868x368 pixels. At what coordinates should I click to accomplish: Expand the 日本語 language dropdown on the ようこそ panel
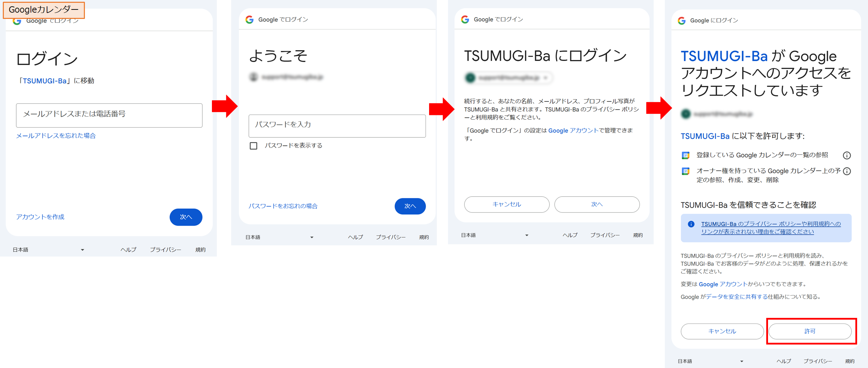click(280, 237)
